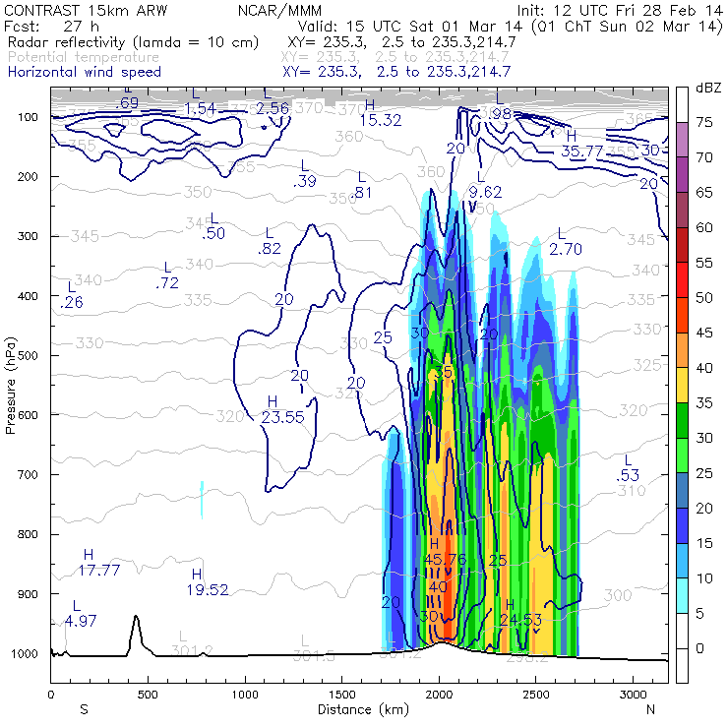Click the 'Distance (km)' x-axis label
728x728 pixels.
[x=364, y=709]
